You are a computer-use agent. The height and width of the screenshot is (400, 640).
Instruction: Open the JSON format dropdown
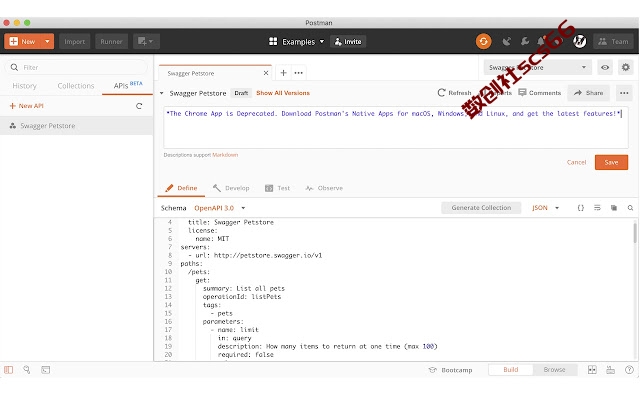click(x=545, y=208)
